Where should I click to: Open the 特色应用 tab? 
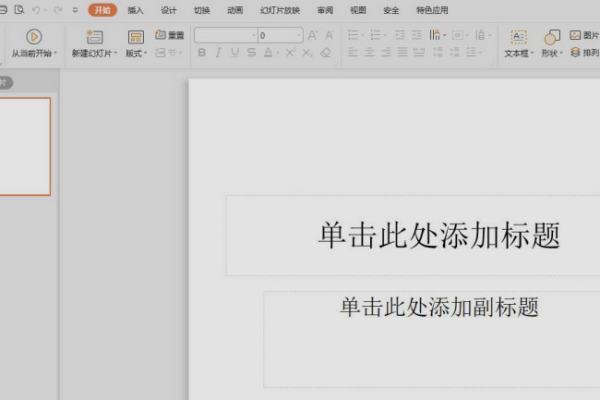click(432, 10)
